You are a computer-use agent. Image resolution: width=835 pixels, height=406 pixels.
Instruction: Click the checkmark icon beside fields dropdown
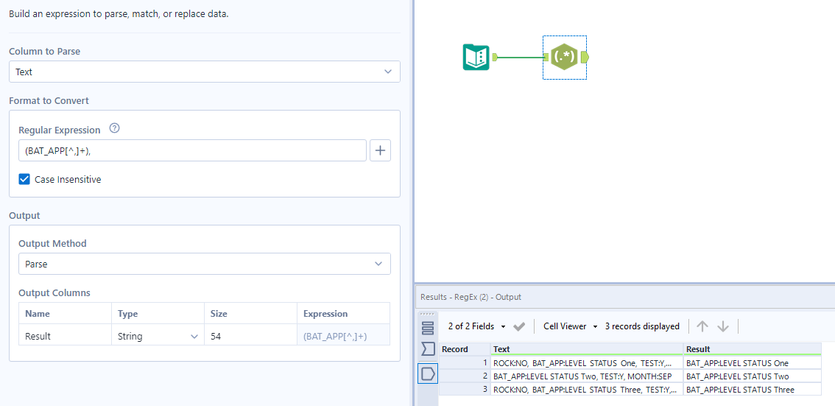pos(519,326)
